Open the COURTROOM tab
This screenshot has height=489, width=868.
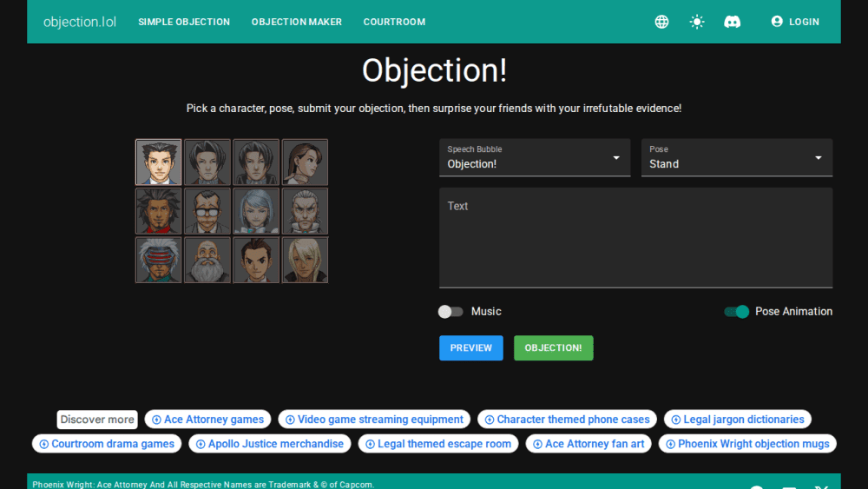[x=394, y=22]
